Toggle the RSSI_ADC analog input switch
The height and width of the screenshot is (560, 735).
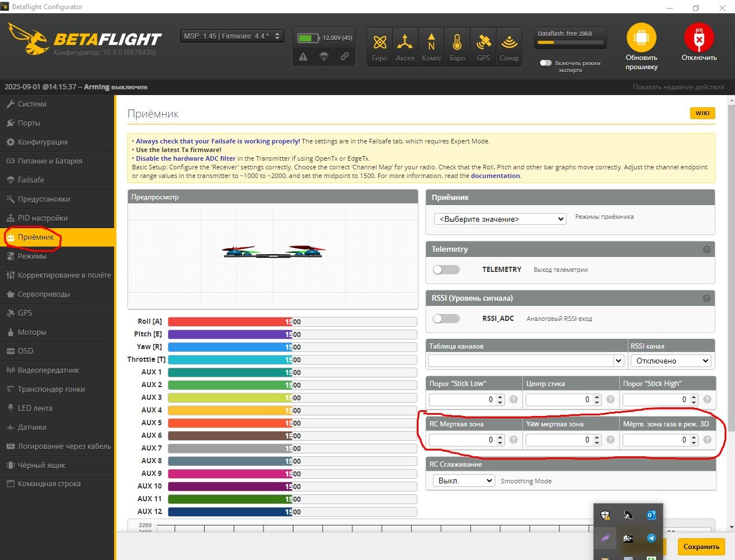click(x=446, y=319)
